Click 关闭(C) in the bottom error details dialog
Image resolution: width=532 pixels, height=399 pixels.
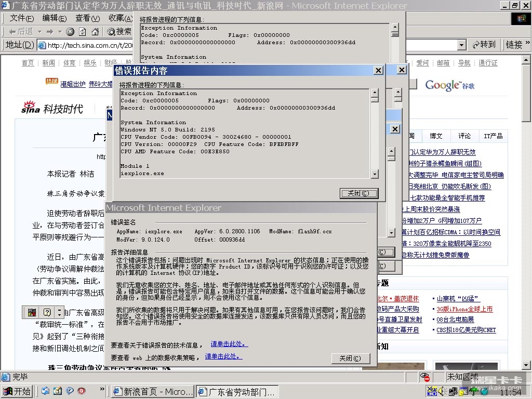point(351,358)
